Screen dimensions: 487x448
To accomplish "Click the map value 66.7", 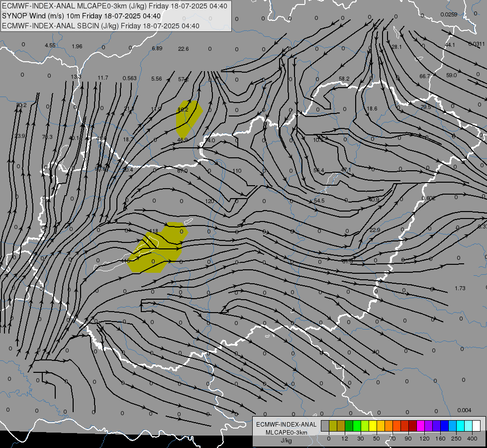I will click(x=425, y=76).
